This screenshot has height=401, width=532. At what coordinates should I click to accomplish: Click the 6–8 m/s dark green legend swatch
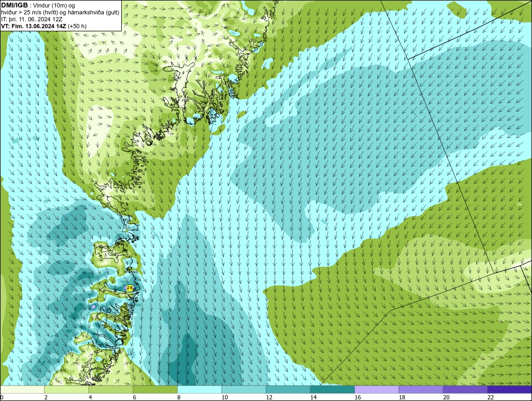click(x=155, y=389)
